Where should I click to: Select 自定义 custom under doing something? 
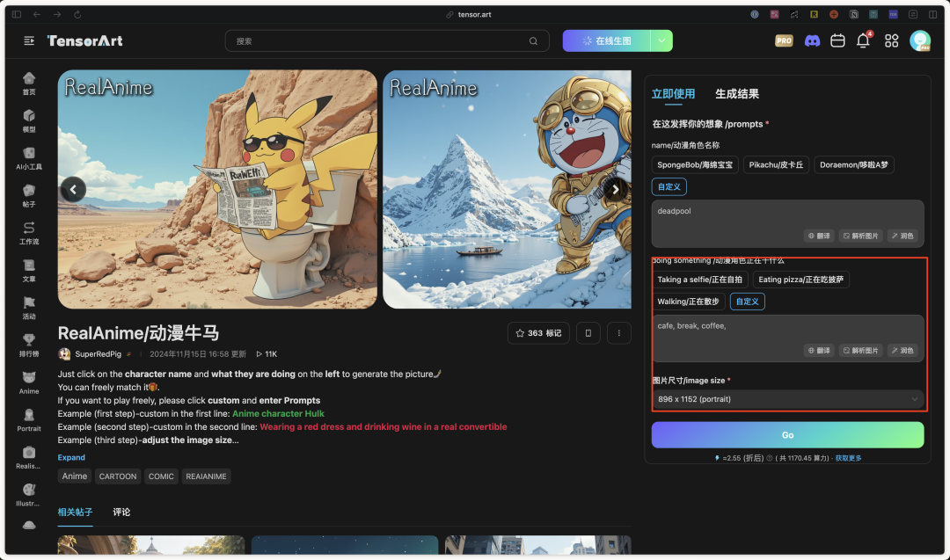[747, 301]
